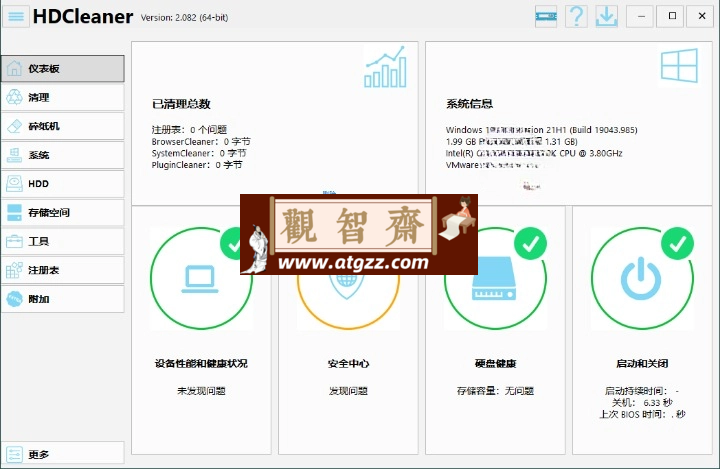
Task: Click the 注册表: 0 个问题 line
Action: pos(189,130)
